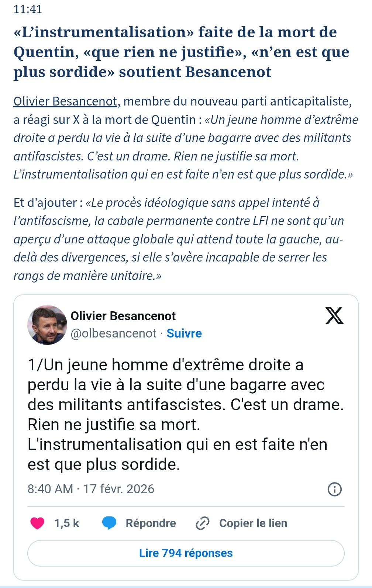Click the tweet timestamp 8:40 AM · 17 févr. 2026

click(91, 489)
